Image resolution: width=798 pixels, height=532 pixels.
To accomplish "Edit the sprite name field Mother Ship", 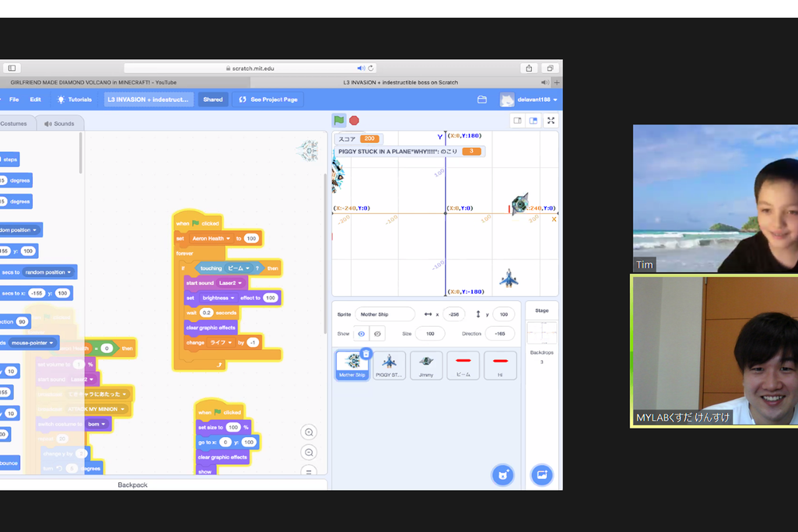I will coord(385,315).
